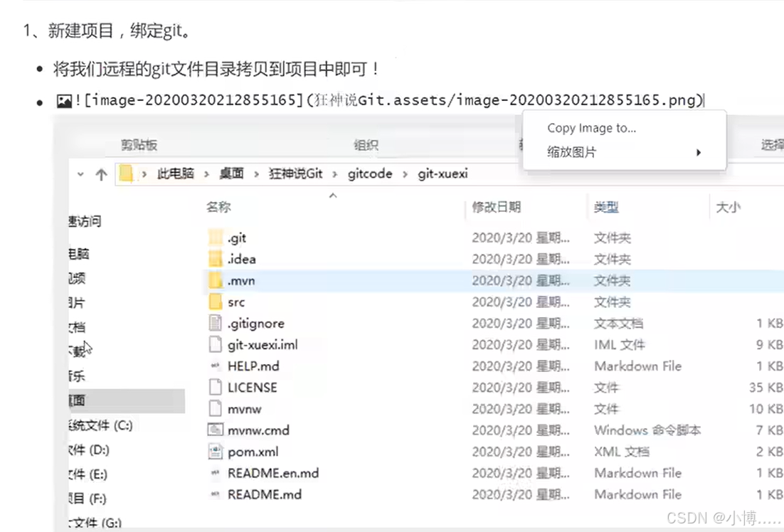Viewport: 784px width, 532px height.
Task: Click the .idea folder name
Action: (241, 259)
